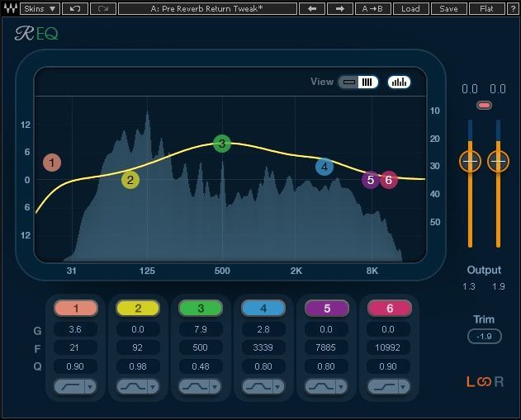This screenshot has width=521, height=420.
Task: Click band 5 frequency value 7885
Action: [x=326, y=347]
